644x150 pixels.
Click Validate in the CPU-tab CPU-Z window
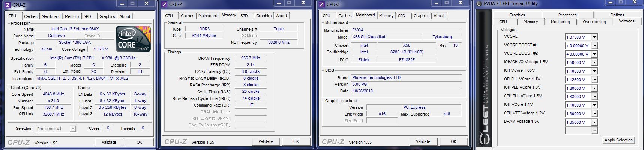[109, 142]
